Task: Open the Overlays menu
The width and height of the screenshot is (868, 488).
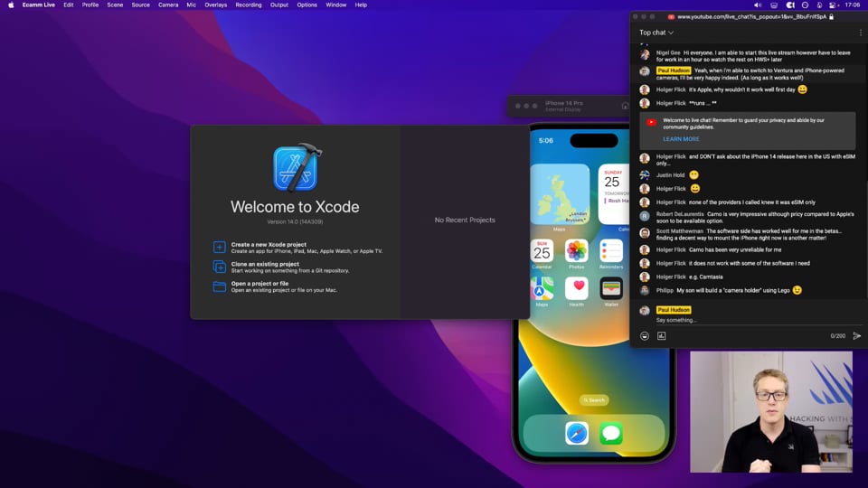Action: click(215, 5)
